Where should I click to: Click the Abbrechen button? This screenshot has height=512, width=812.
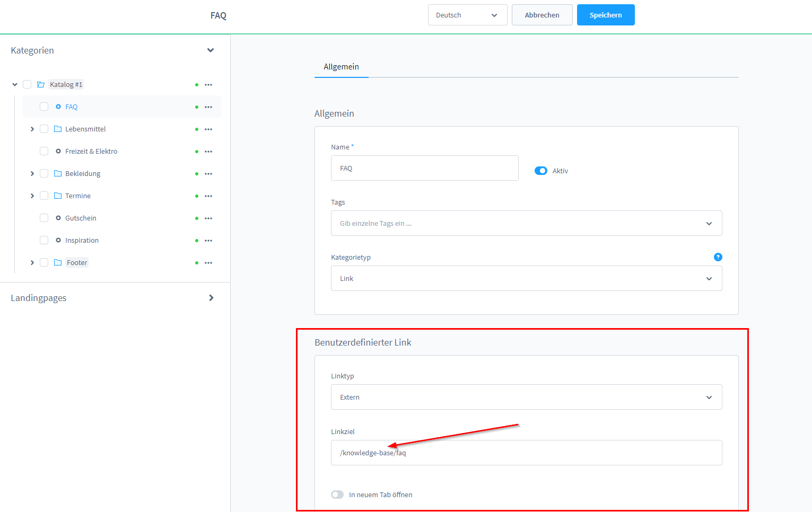542,15
